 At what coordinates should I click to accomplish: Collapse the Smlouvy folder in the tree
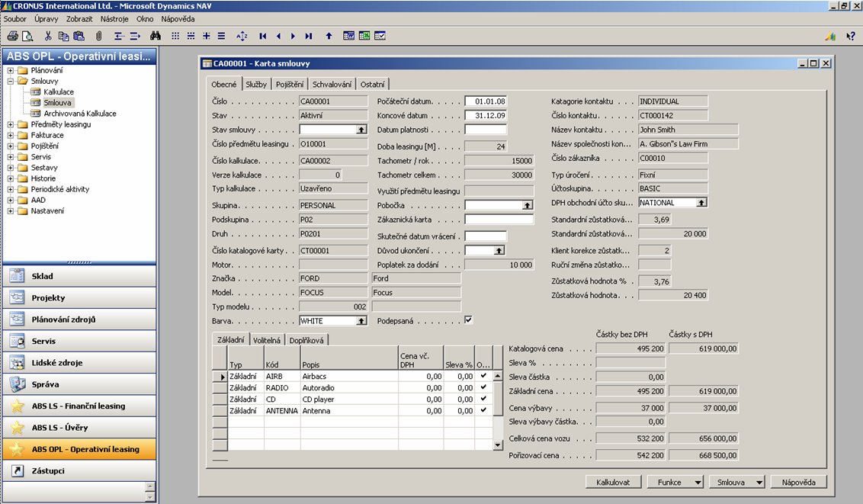11,81
